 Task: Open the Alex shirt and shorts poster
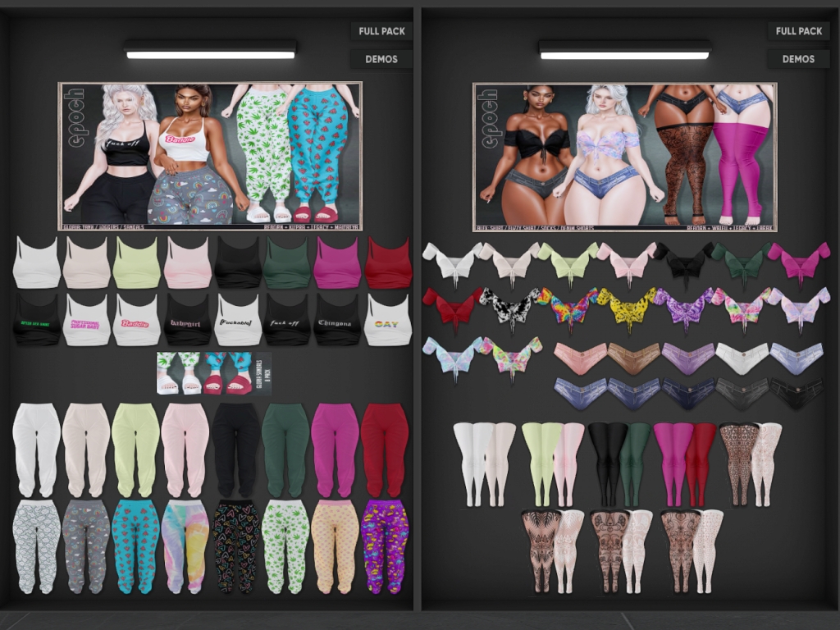tap(624, 156)
